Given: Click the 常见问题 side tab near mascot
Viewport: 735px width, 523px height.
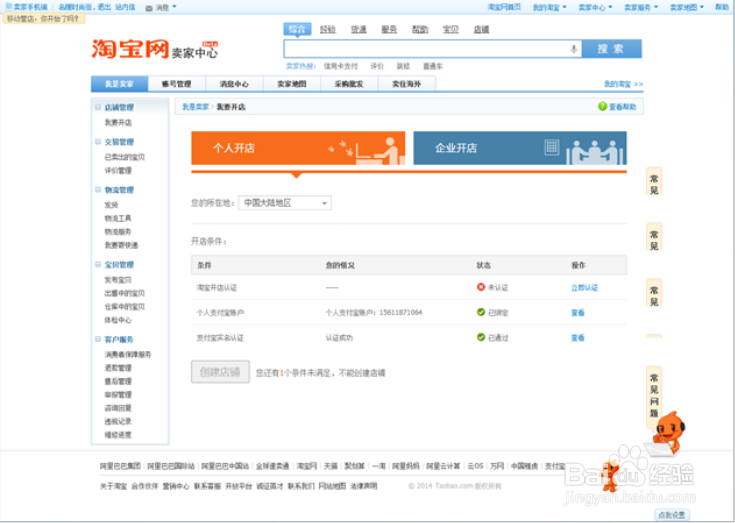Looking at the screenshot, I should tap(654, 395).
